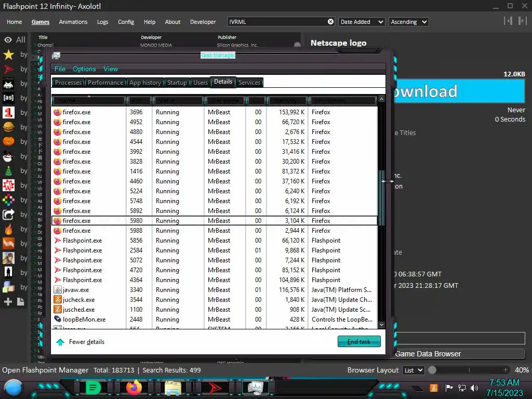The height and width of the screenshot is (399, 532).
Task: Open the Game Data Browser
Action: 460,354
